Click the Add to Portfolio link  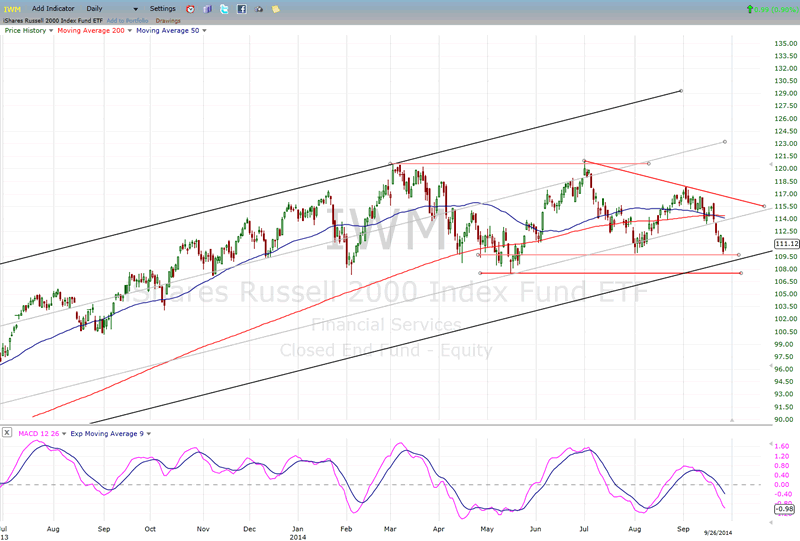click(127, 21)
